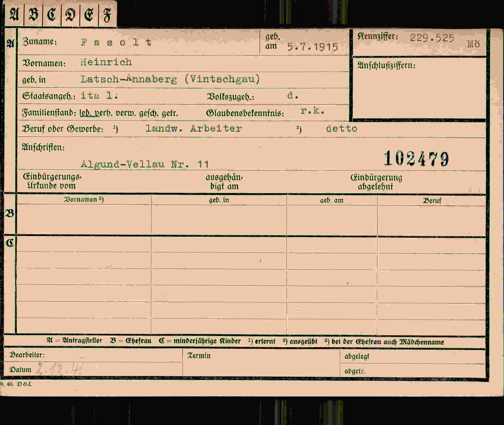The image size is (504, 425).
Task: Click section letter A beside Zuname
Action: [10, 43]
